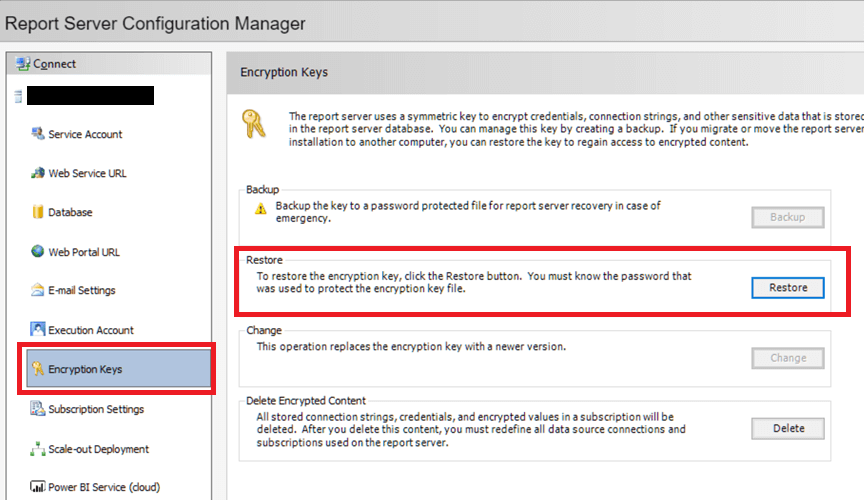864x500 pixels.
Task: Click the Subscription Settings icon
Action: coord(39,409)
